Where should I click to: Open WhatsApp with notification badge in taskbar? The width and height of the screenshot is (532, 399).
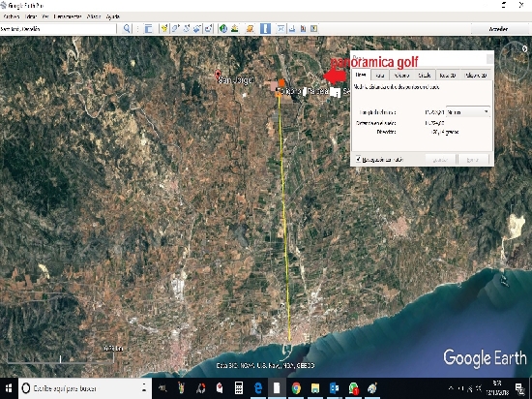click(x=353, y=388)
